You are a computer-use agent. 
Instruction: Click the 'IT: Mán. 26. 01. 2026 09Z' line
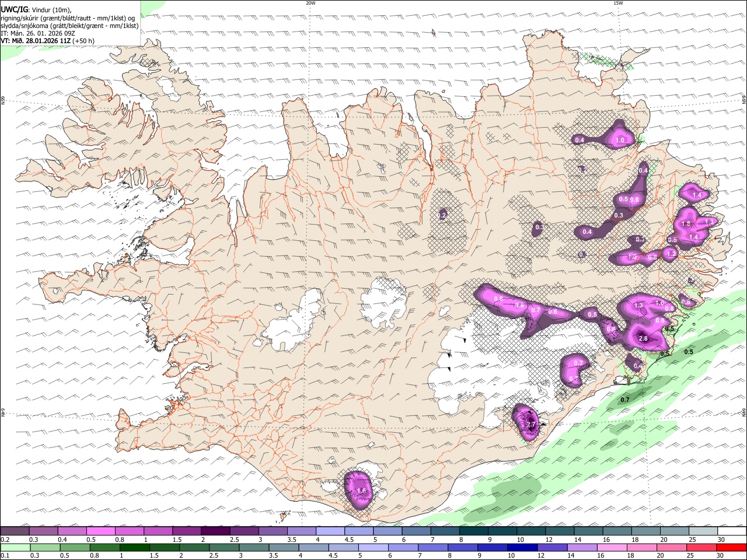[38, 33]
